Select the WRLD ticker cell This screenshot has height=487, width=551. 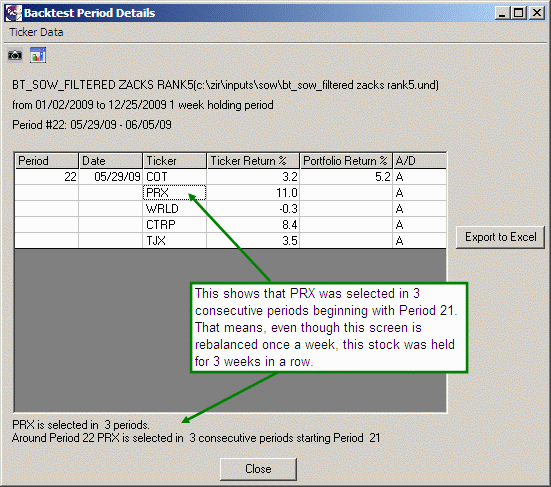175,209
